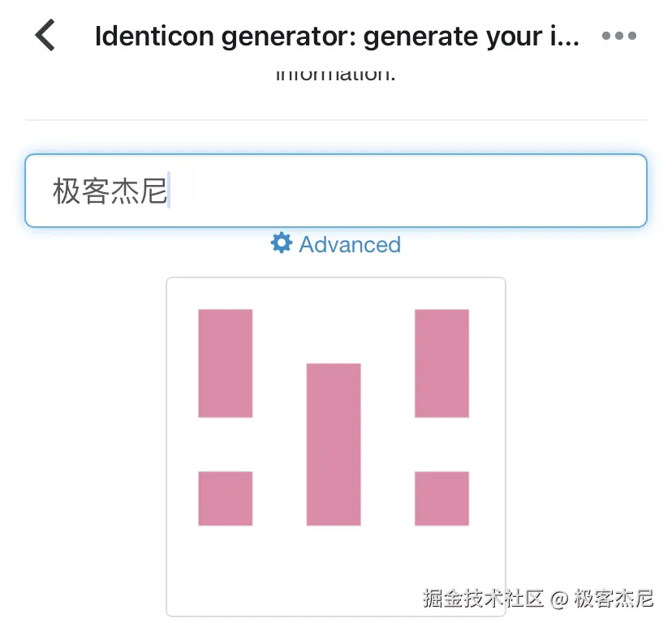Click the gear icon beside Advanced

(281, 243)
